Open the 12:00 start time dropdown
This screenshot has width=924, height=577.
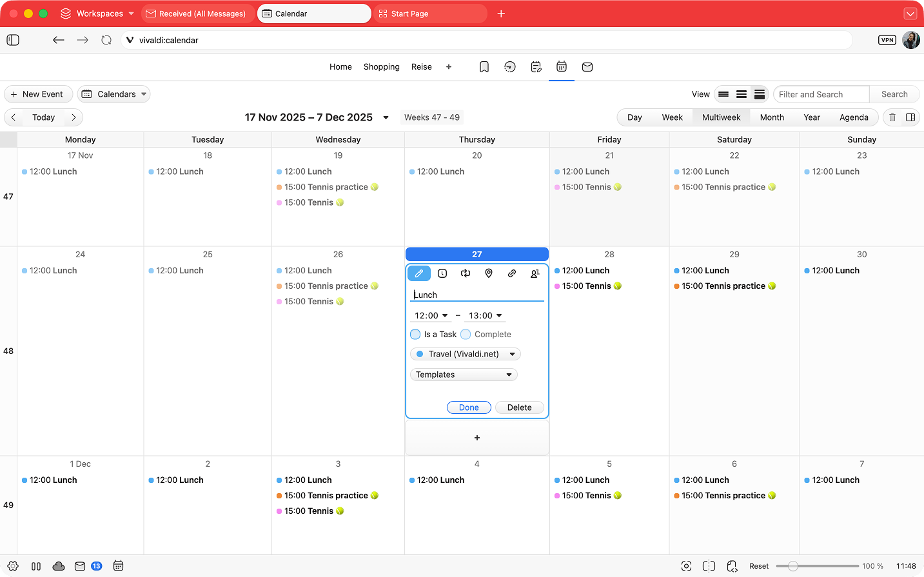[x=431, y=316]
